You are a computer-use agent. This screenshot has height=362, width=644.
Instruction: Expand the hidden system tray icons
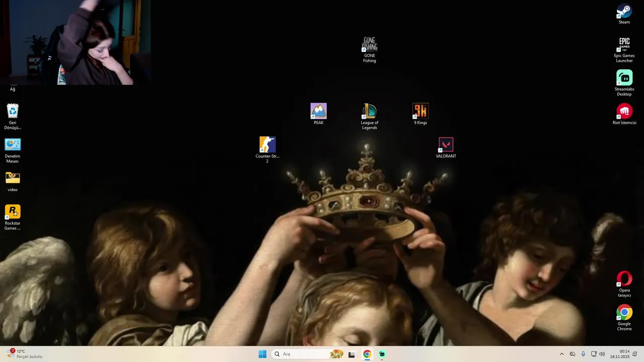pos(561,354)
